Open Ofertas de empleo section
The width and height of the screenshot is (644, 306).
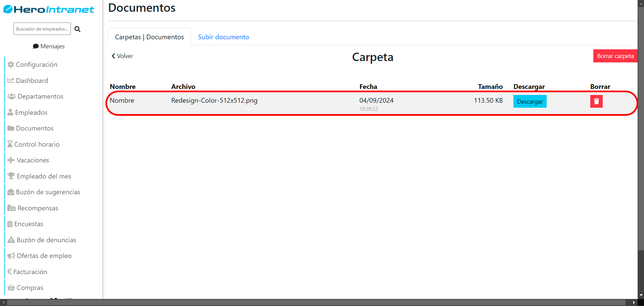(44, 256)
